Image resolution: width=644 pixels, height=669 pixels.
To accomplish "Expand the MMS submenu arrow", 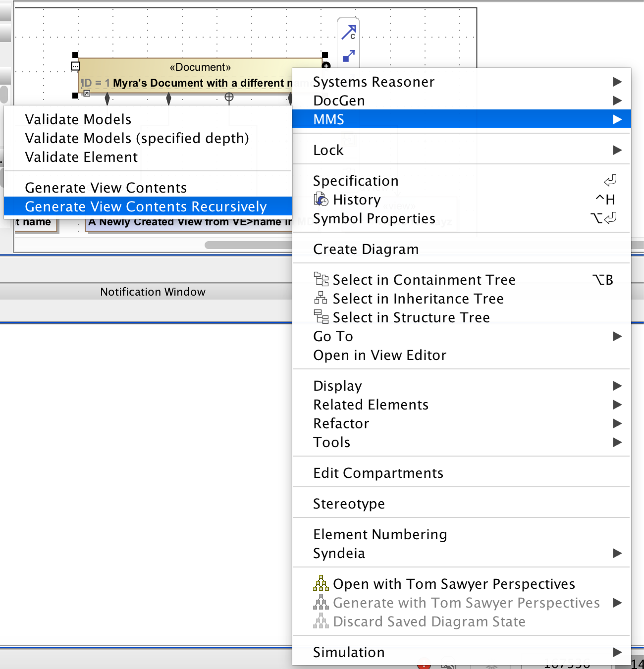I will (617, 119).
